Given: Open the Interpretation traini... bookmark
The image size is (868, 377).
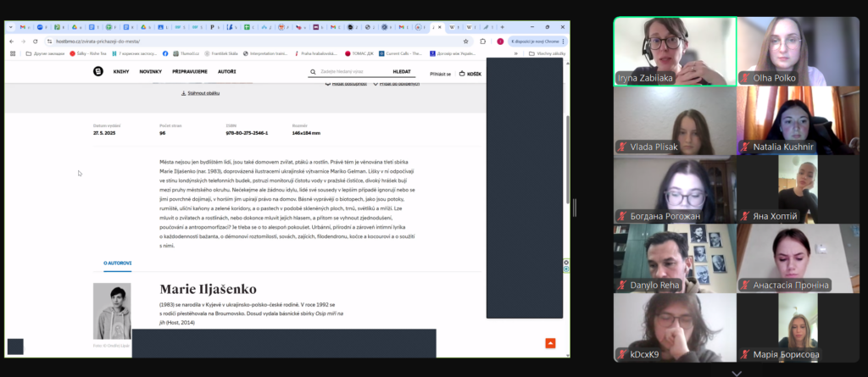Looking at the screenshot, I should 265,53.
